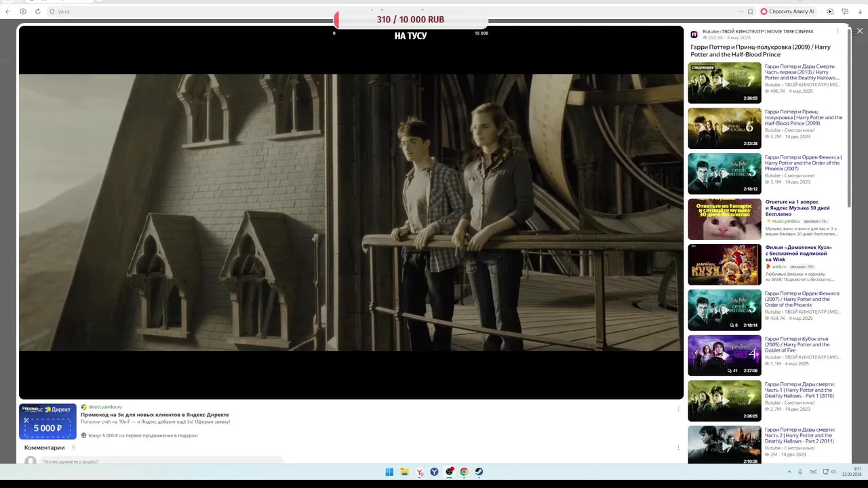Open the Домовенок Кузя ad thumbnail
Screen dimensions: 868x488
pyautogui.click(x=724, y=264)
